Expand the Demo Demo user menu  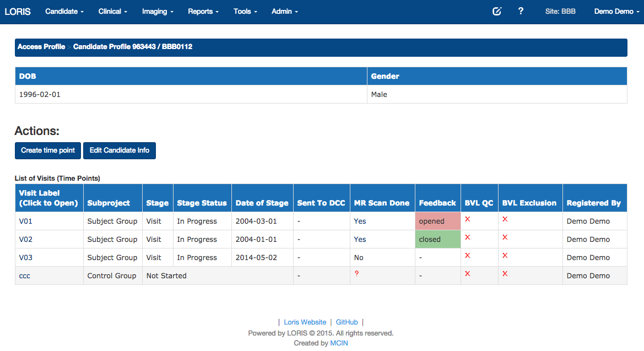tap(616, 12)
